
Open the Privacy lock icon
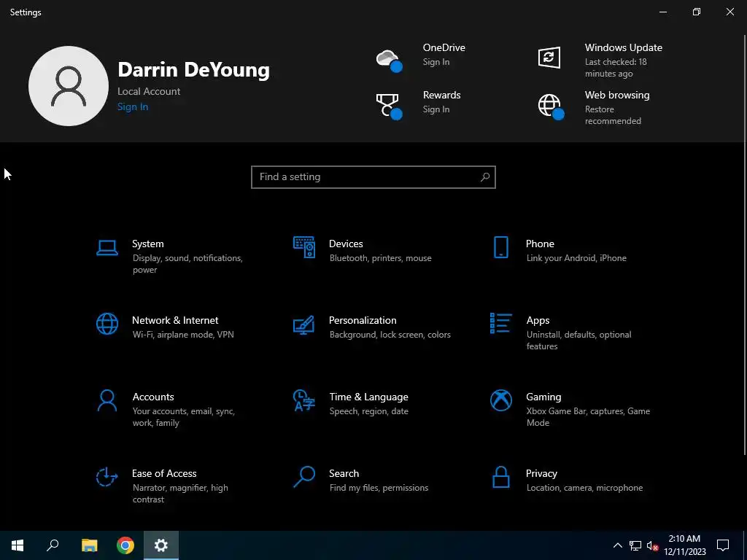pyautogui.click(x=500, y=477)
